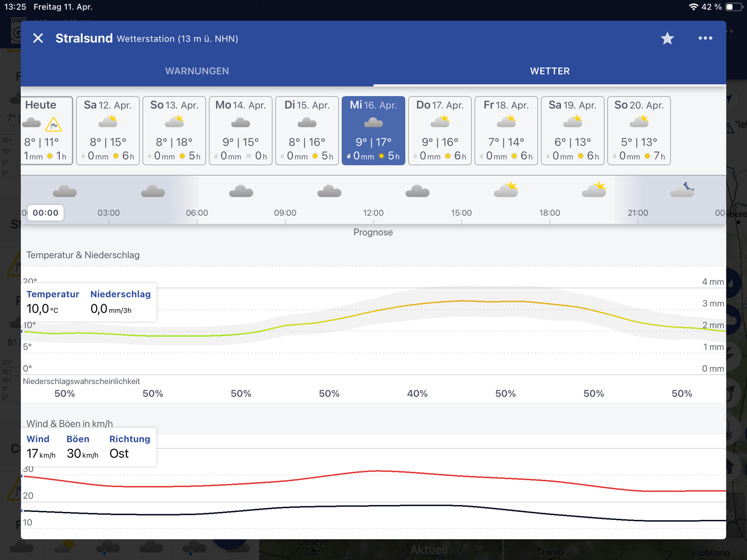Click the cloud icon above 09:00
Viewport: 747px width, 560px height.
(x=329, y=191)
